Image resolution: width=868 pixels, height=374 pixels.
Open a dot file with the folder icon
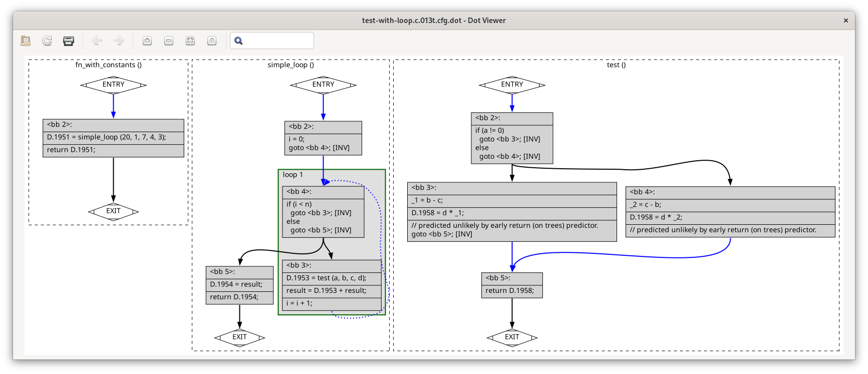[x=26, y=41]
